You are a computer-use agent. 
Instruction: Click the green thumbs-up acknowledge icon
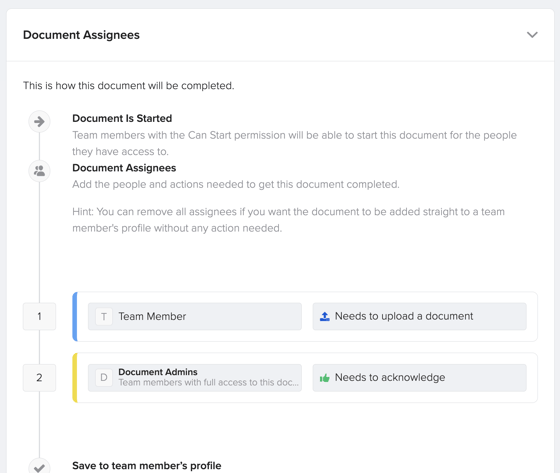pyautogui.click(x=325, y=378)
